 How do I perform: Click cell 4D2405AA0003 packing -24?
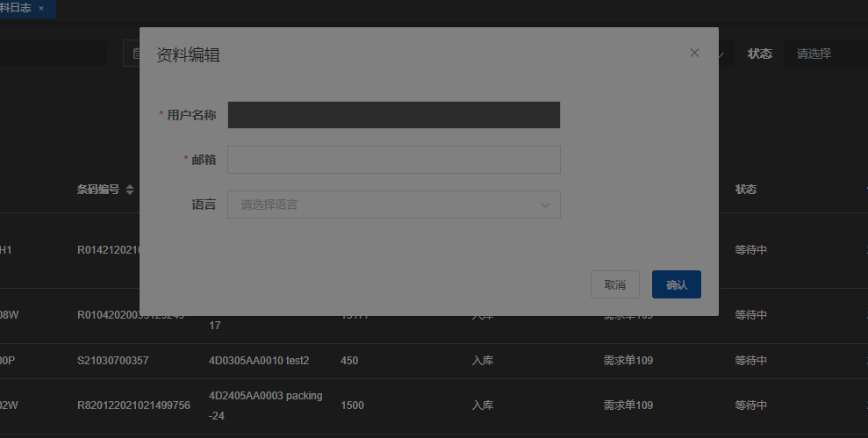266,406
